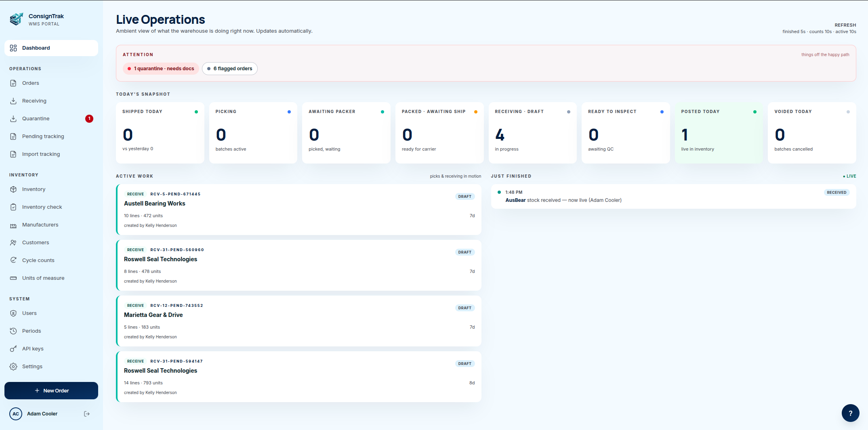This screenshot has width=868, height=430.
Task: Click "things off the happy path" text
Action: point(825,55)
